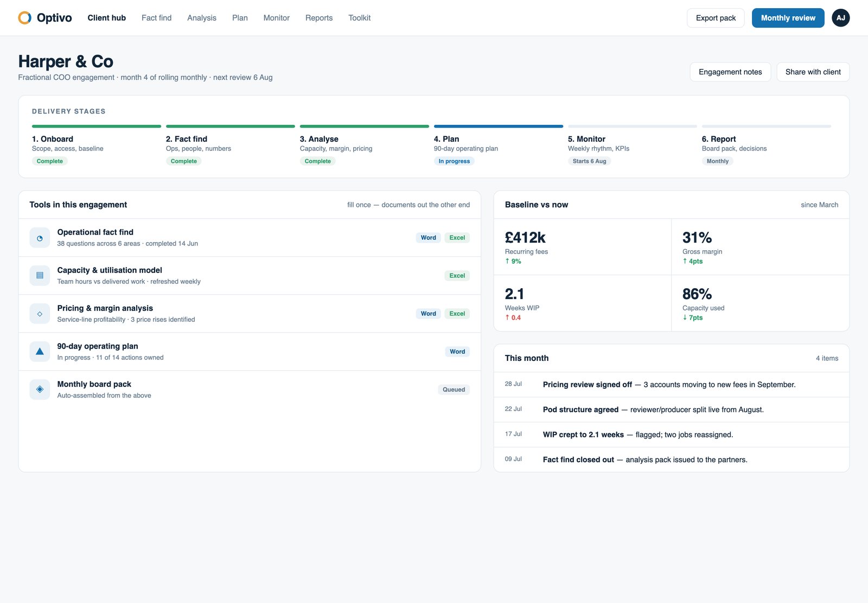Click the Optivo logo icon
Screen dimensions: 868x603
[x=25, y=18]
